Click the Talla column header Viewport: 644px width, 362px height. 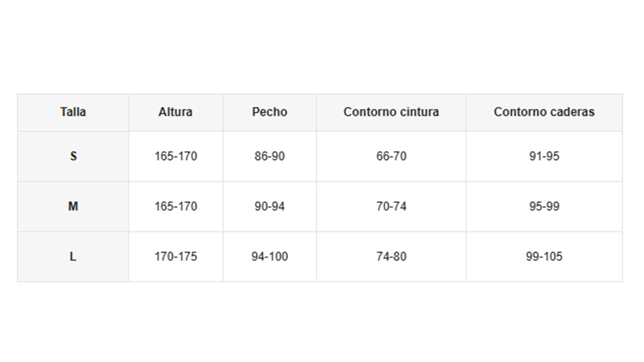73,112
